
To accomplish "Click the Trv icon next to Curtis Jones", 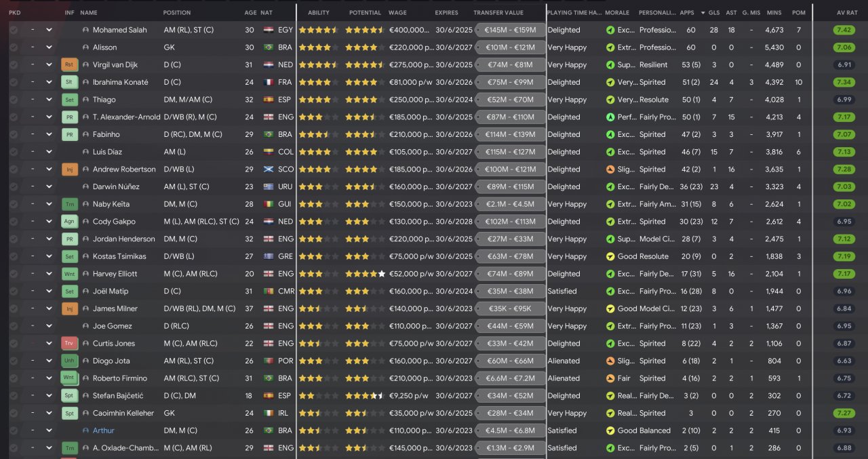I will (69, 344).
